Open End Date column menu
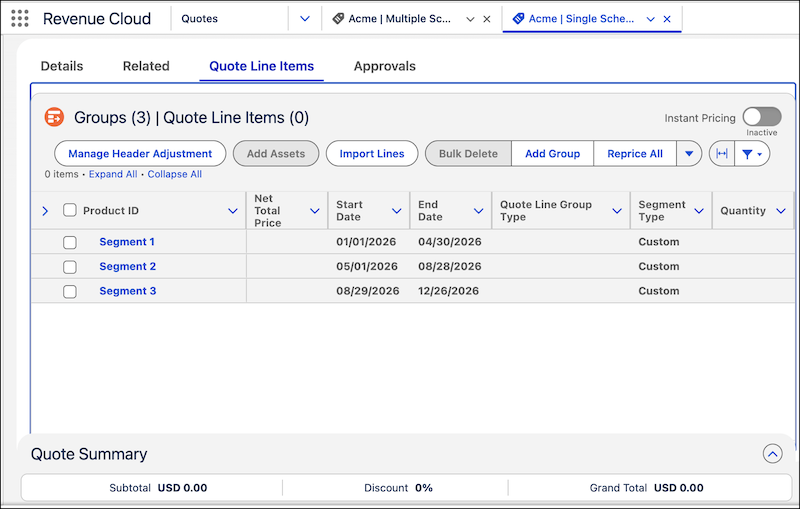 (x=479, y=211)
